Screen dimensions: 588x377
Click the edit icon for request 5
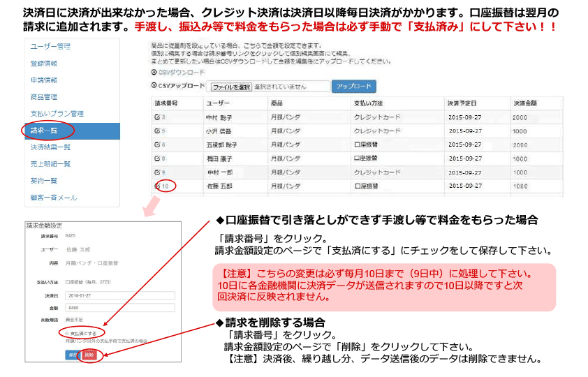[157, 131]
